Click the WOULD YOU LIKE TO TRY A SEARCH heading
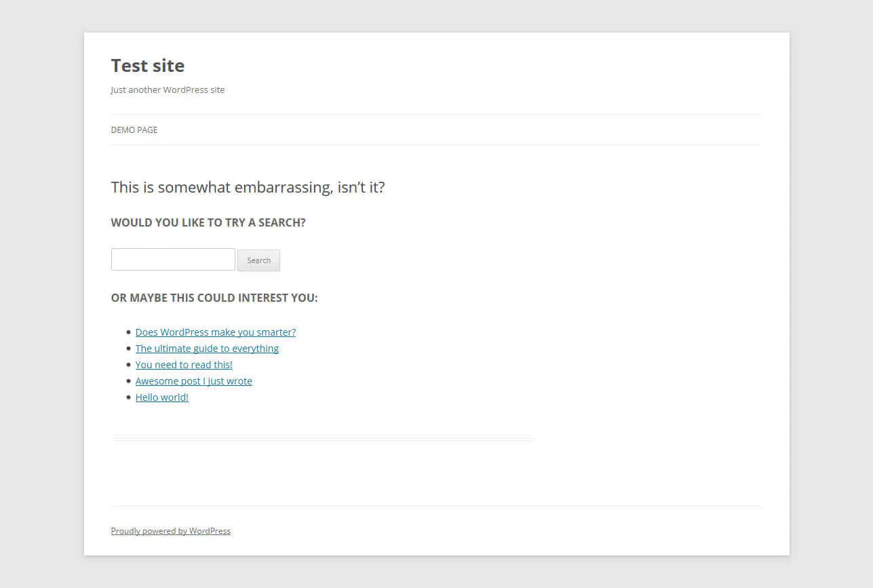This screenshot has height=588, width=873. (208, 222)
